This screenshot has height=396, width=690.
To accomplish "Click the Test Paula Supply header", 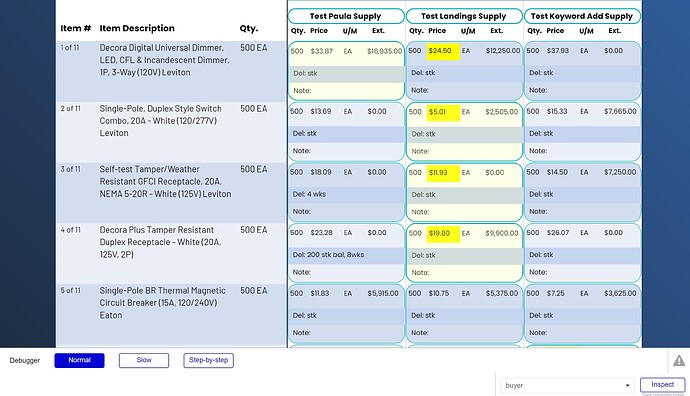I will pyautogui.click(x=346, y=16).
